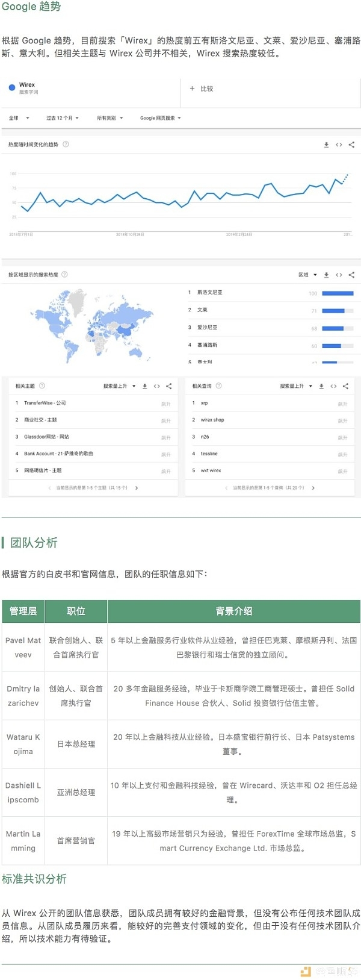Click the + 比较 add comparison button
This screenshot has height=980, width=361.
click(202, 89)
